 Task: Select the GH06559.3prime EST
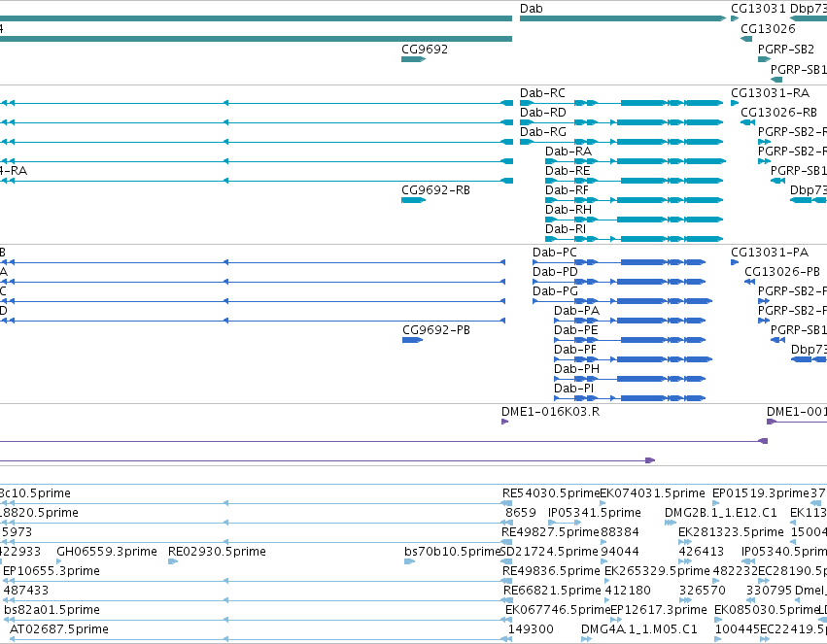pyautogui.click(x=60, y=561)
